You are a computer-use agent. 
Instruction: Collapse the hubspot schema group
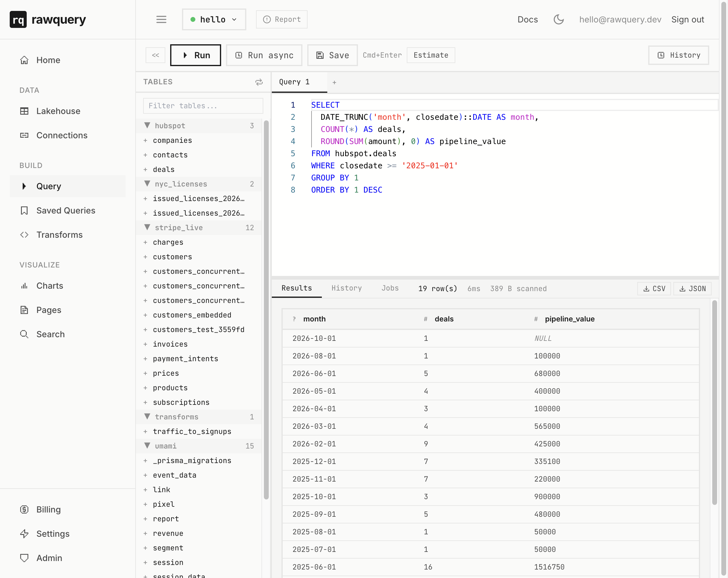pyautogui.click(x=147, y=125)
